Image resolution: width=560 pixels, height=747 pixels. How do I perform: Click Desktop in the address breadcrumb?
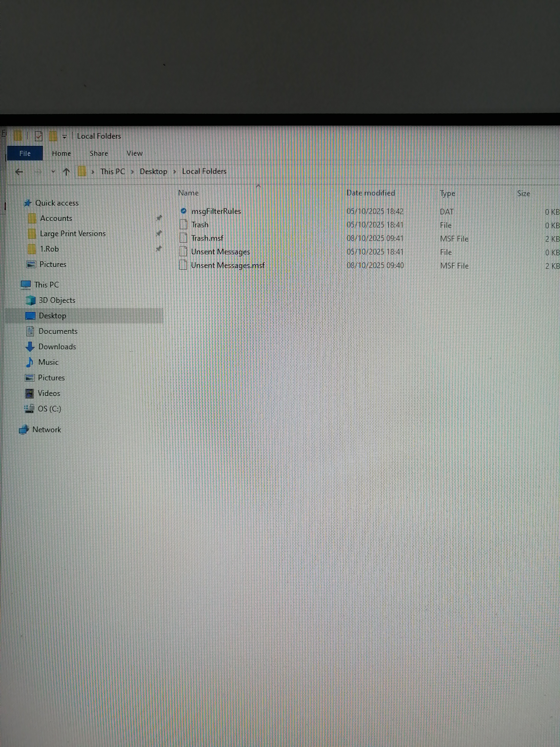(153, 172)
